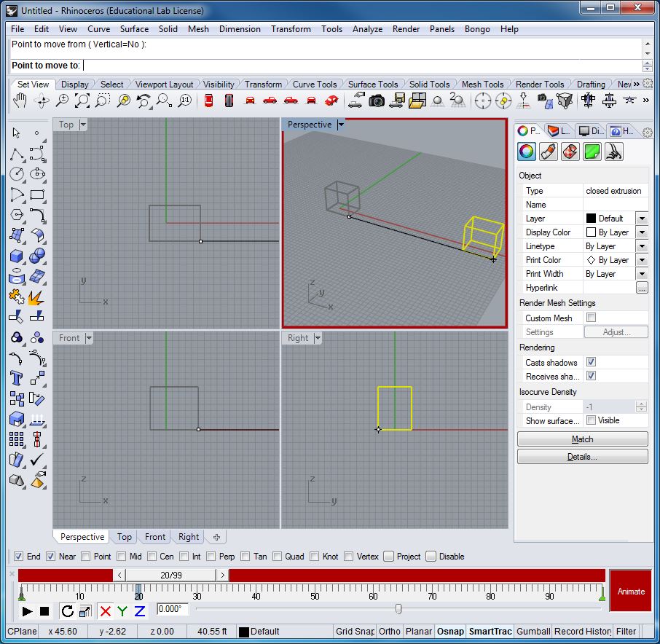Screen dimensions: 660x644
Task: Select the Pan hand tool
Action: pyautogui.click(x=20, y=101)
